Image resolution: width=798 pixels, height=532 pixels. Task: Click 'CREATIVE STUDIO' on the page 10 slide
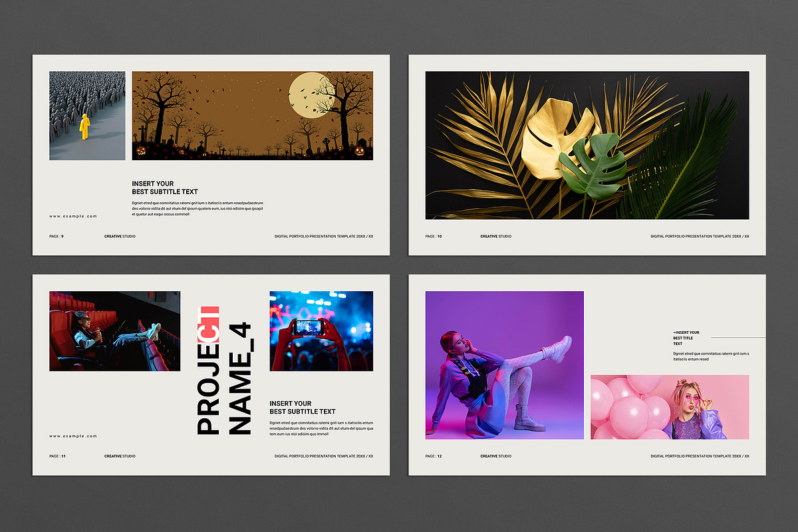click(x=496, y=236)
